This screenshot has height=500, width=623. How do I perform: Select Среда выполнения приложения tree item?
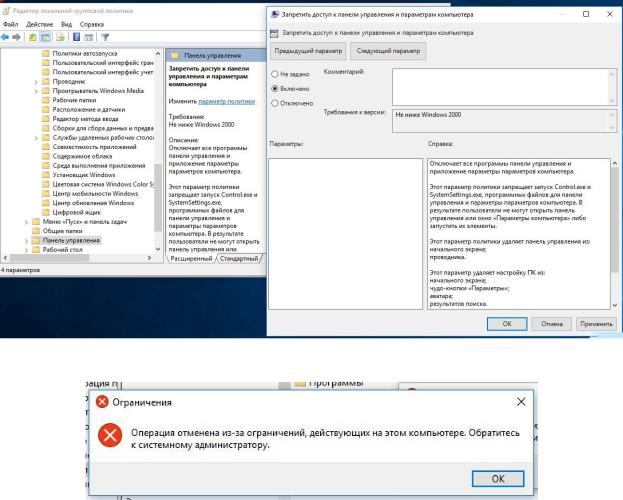pyautogui.click(x=99, y=165)
